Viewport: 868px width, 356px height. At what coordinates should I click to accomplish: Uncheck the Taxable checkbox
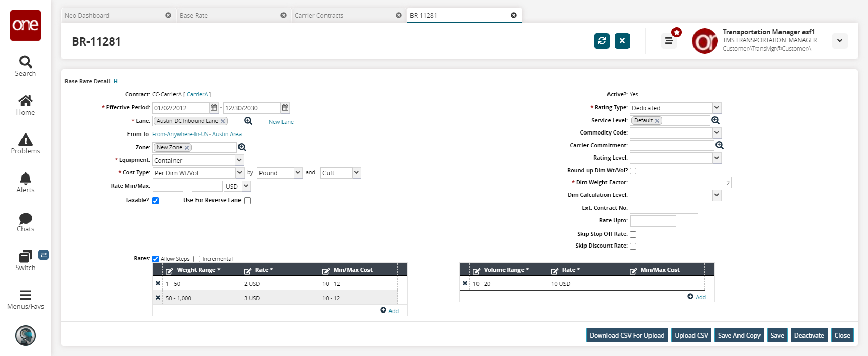click(x=156, y=201)
